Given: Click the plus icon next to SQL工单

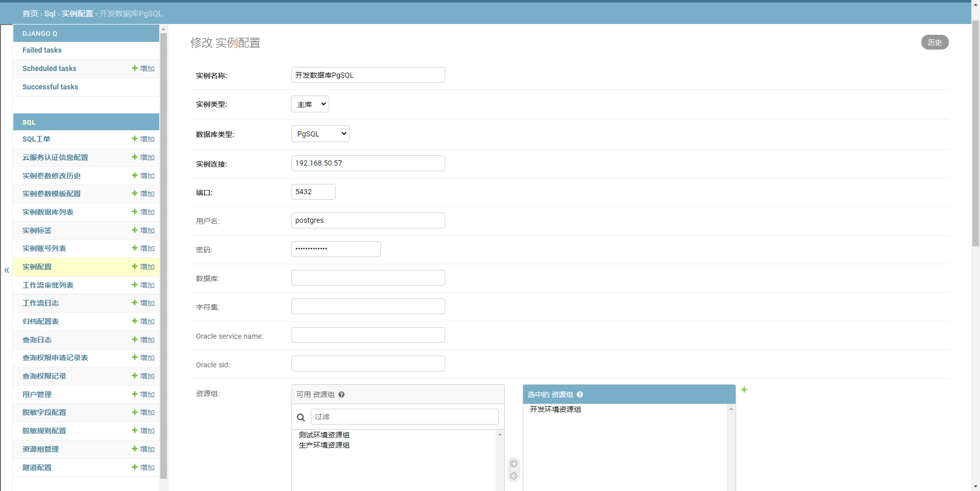Looking at the screenshot, I should click(x=135, y=139).
